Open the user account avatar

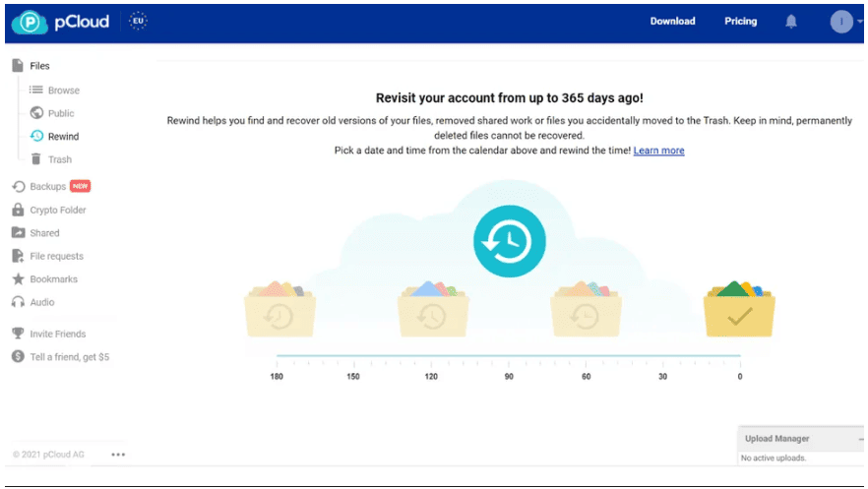841,22
